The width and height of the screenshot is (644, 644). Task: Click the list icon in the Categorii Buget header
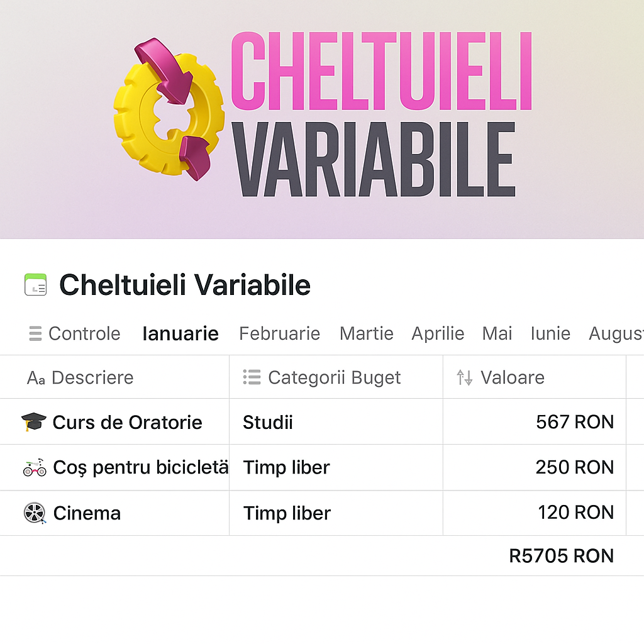coord(252,377)
